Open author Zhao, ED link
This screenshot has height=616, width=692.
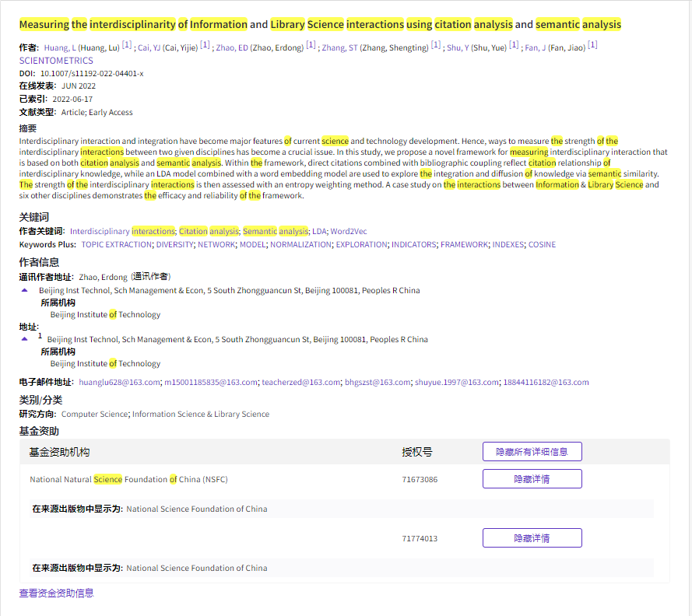click(232, 48)
